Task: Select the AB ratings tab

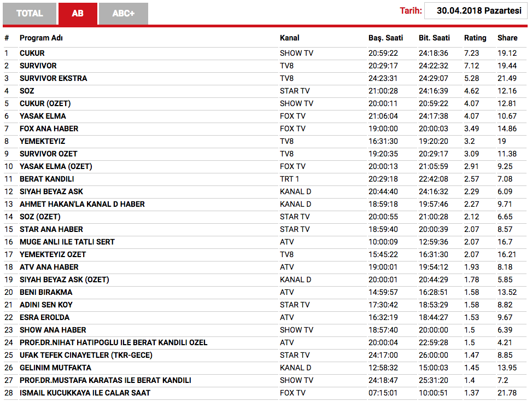Action: (x=78, y=14)
